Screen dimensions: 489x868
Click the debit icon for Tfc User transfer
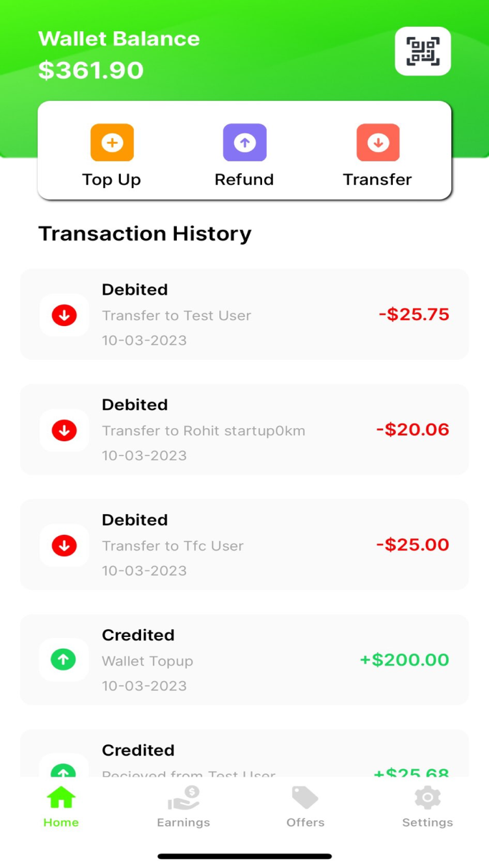coord(64,545)
